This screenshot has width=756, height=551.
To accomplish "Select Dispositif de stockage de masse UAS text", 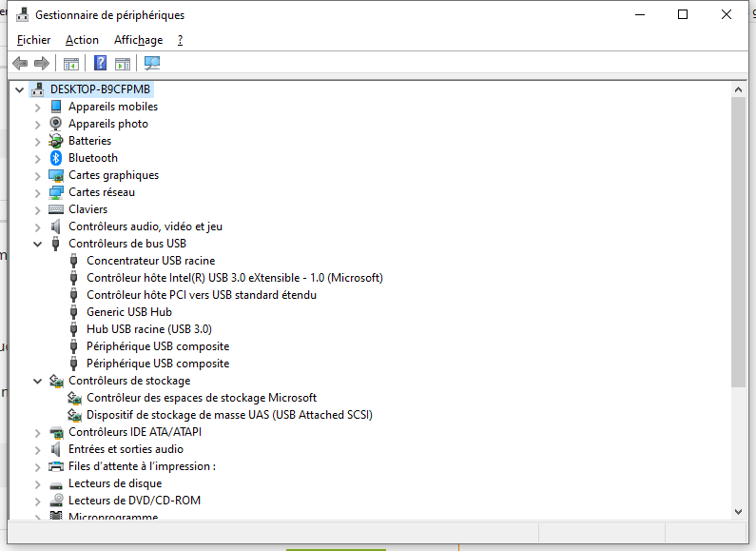I will click(x=229, y=415).
